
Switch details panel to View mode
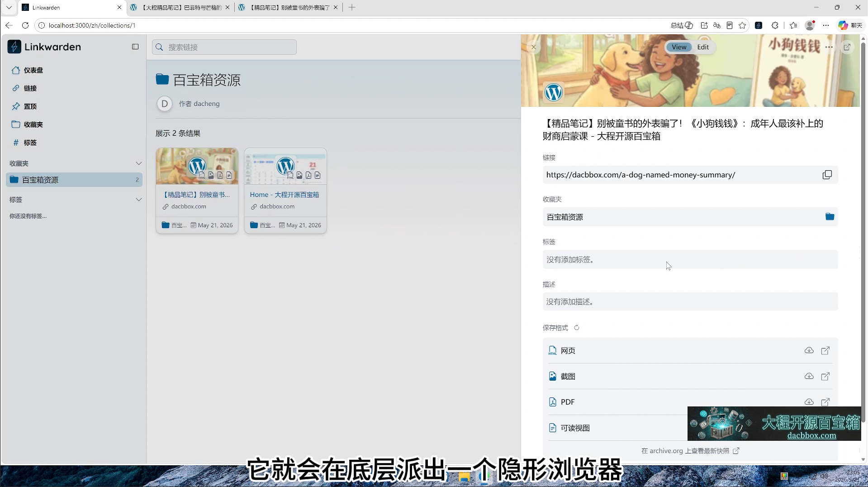click(679, 47)
